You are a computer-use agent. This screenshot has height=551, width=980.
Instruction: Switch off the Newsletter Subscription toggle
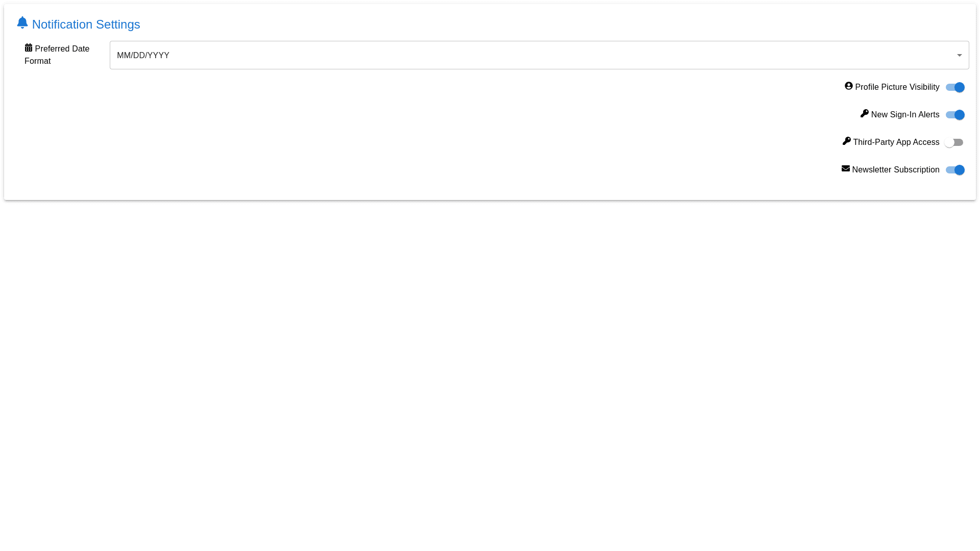click(954, 170)
